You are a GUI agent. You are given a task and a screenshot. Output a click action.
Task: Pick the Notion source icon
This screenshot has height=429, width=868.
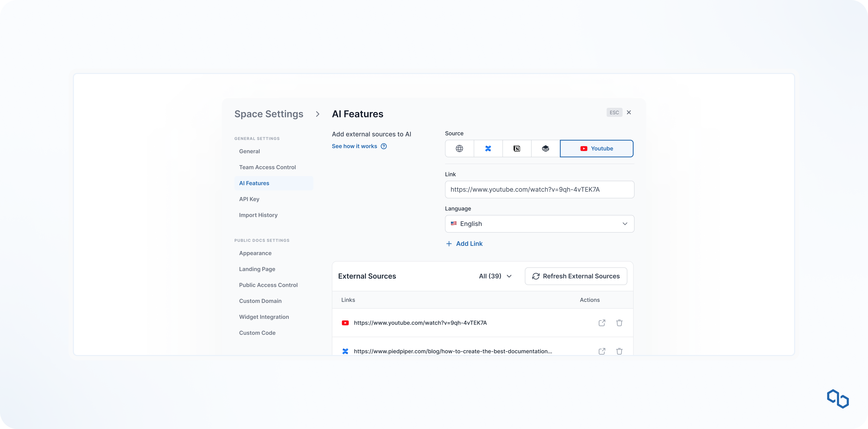[x=517, y=148]
